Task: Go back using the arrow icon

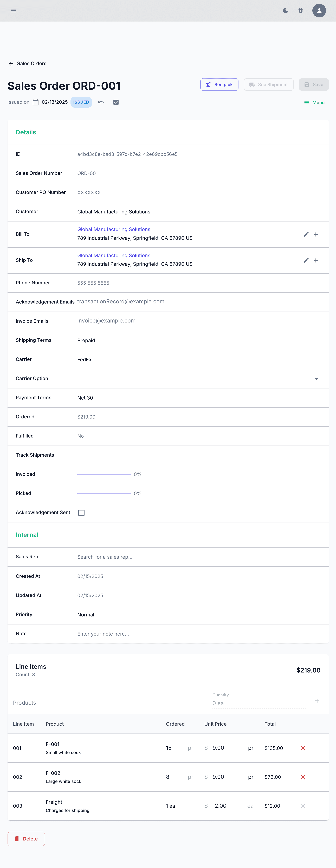Action: (x=11, y=63)
